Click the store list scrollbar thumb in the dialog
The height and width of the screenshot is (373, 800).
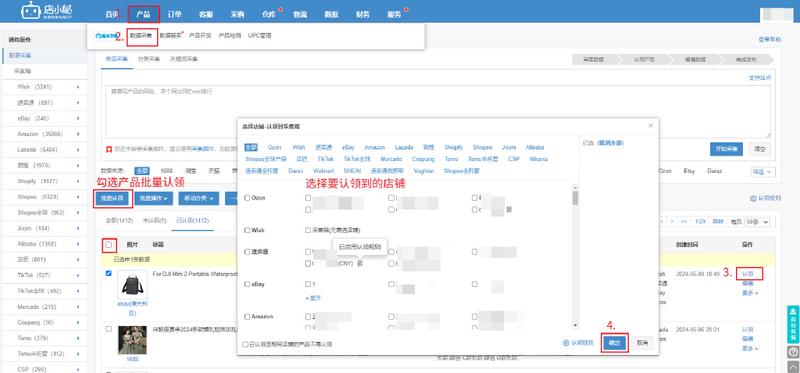click(576, 197)
